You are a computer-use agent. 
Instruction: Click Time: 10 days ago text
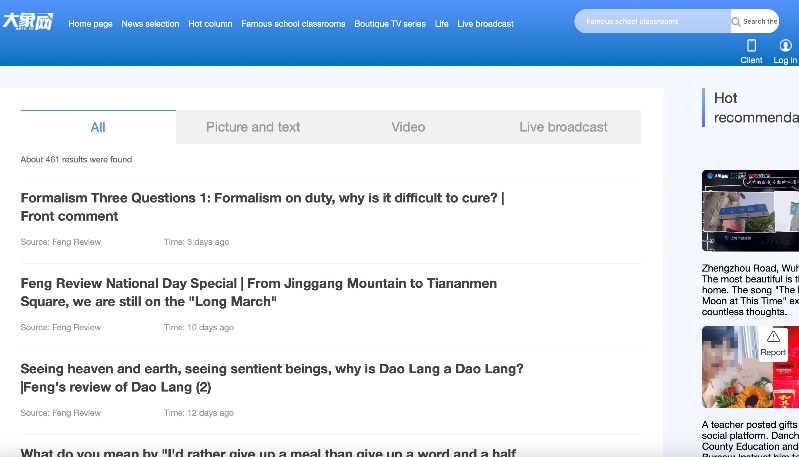199,328
